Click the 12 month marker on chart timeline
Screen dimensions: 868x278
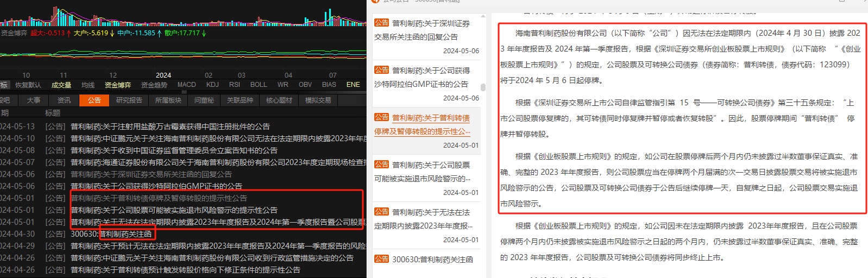tap(113, 75)
